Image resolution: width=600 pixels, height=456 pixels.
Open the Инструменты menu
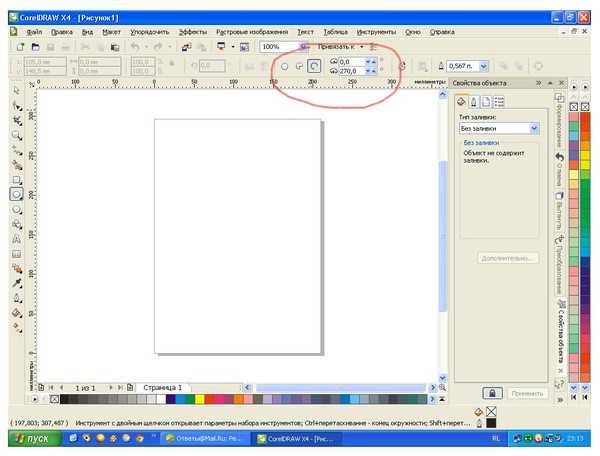(376, 32)
